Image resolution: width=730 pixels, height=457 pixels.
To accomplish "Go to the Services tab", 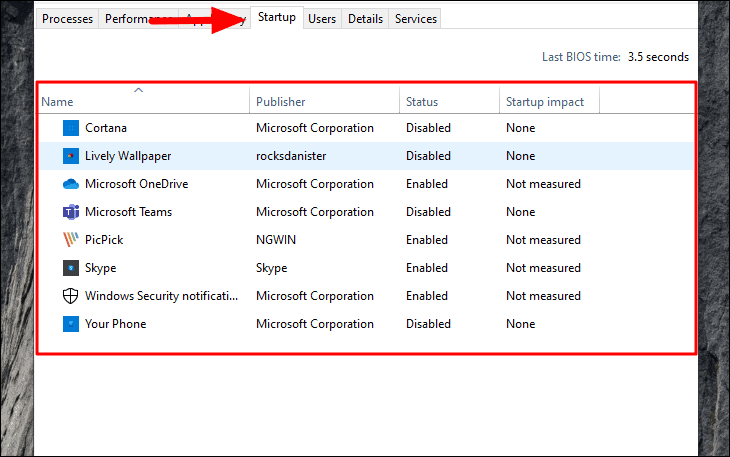I will pos(416,19).
